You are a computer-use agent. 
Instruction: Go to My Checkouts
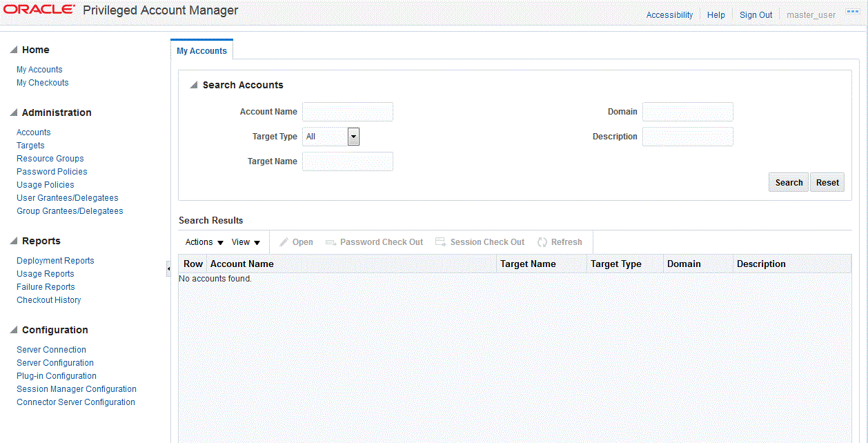pyautogui.click(x=43, y=83)
